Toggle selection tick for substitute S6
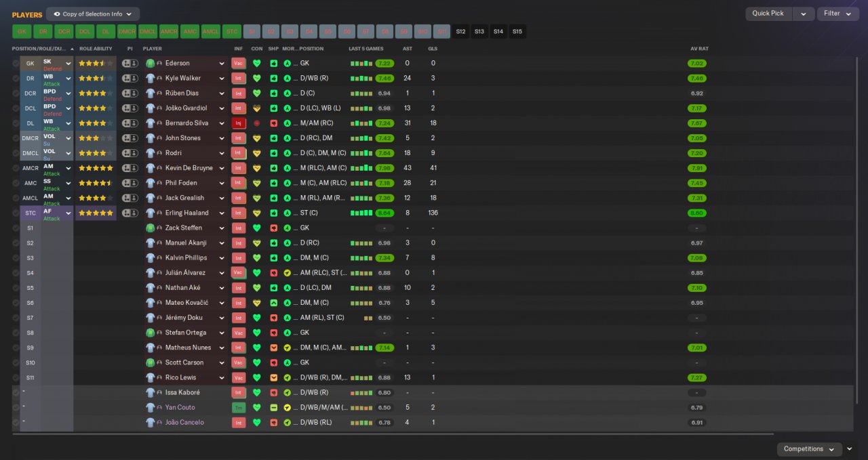Image resolution: width=868 pixels, height=460 pixels. (16, 303)
